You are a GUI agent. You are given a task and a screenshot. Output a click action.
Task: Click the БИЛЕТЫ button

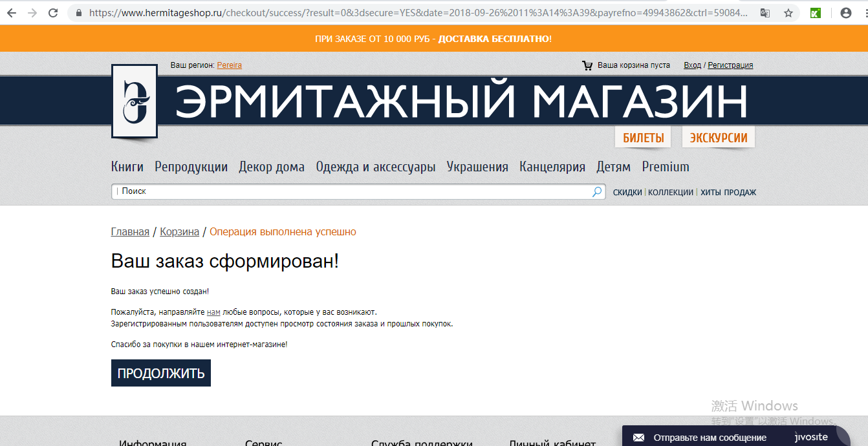pyautogui.click(x=644, y=138)
